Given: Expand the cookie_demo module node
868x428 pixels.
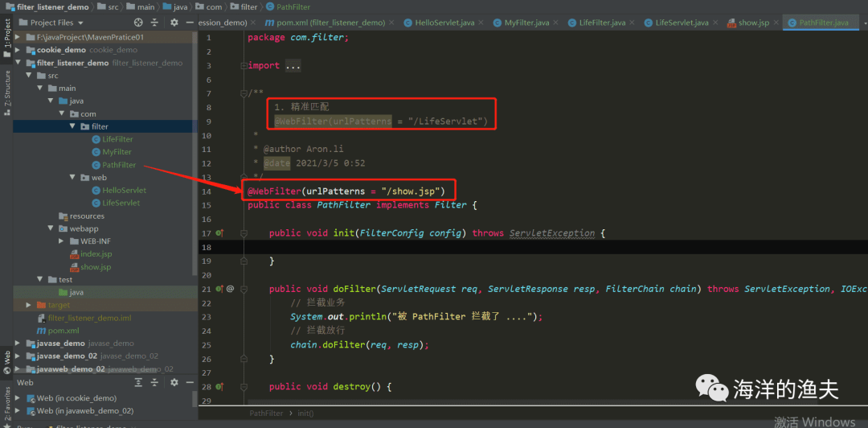Looking at the screenshot, I should 18,50.
